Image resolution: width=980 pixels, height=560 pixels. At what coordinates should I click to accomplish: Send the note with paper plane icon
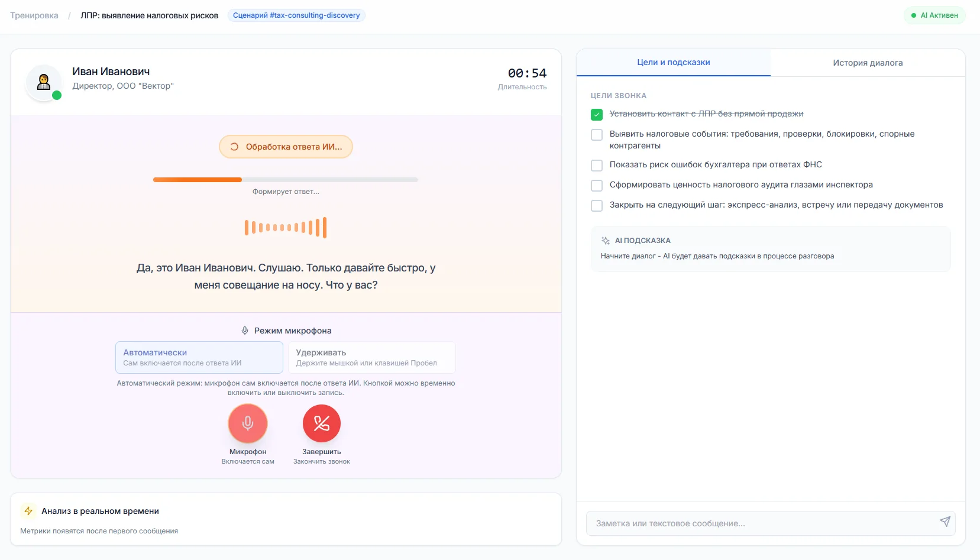click(945, 521)
